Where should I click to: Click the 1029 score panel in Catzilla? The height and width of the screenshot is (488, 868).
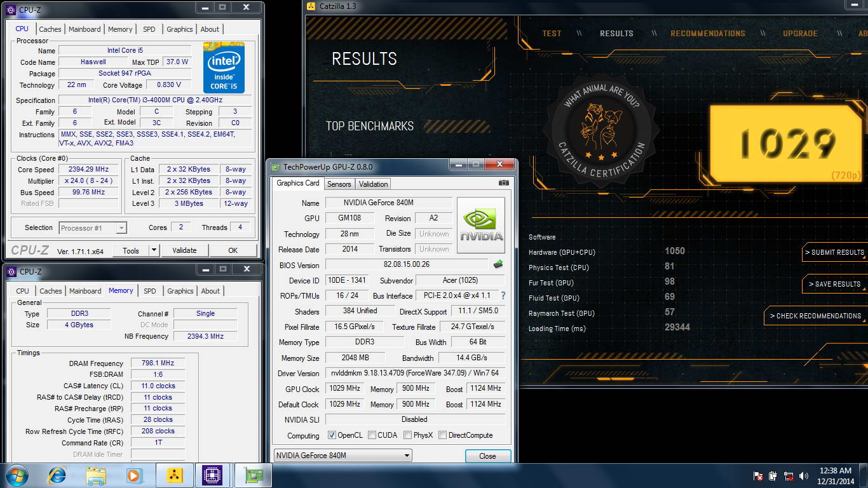pos(787,143)
